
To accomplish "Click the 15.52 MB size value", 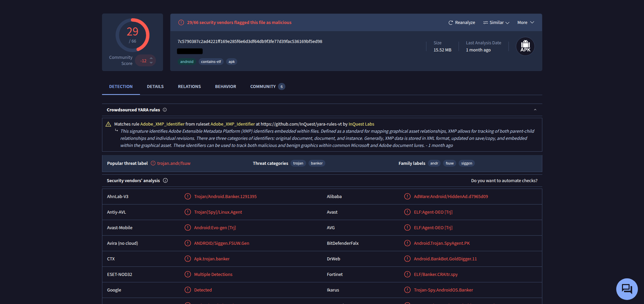I will coord(442,50).
